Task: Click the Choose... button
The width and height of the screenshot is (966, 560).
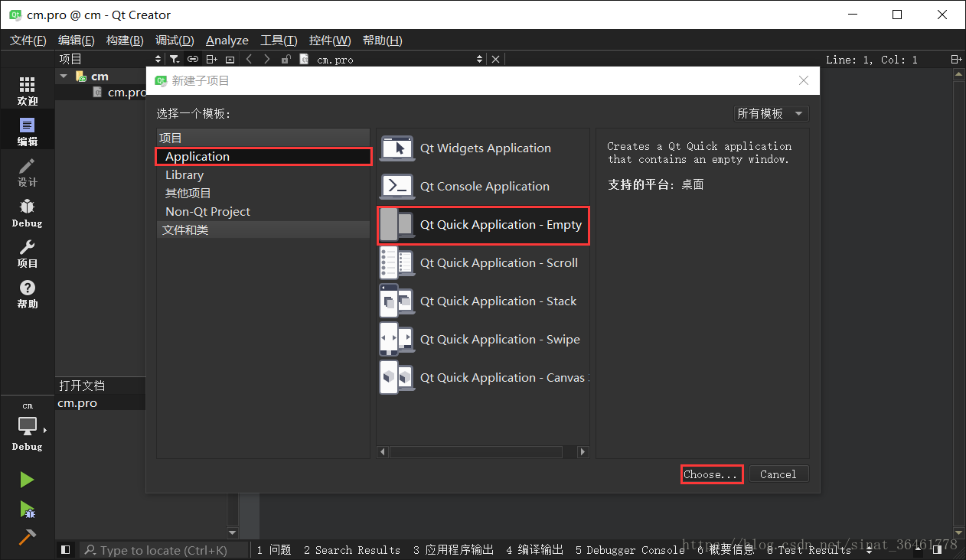Action: 712,474
